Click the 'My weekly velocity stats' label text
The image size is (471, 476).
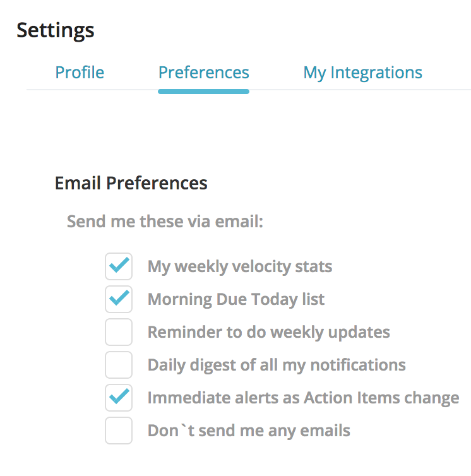pos(239,266)
